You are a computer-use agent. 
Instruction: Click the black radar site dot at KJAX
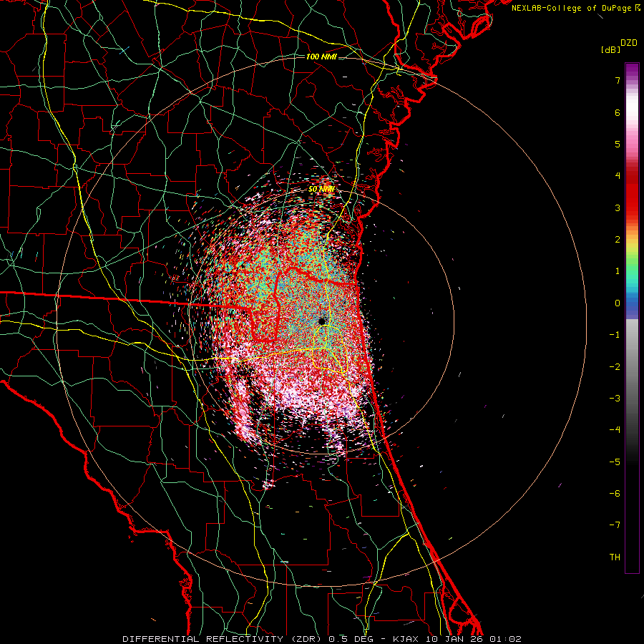322,321
